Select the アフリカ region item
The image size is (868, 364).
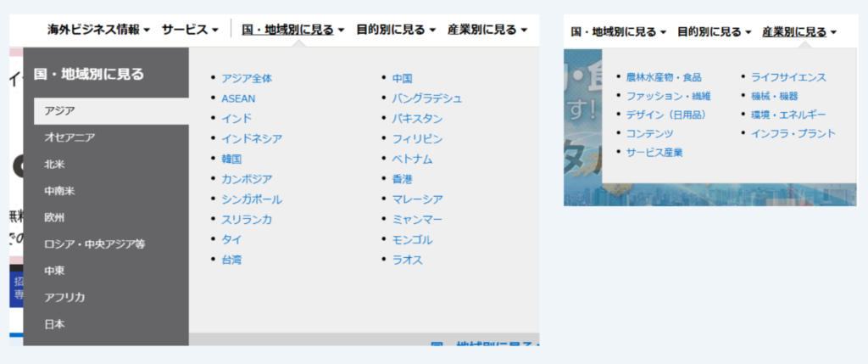click(x=64, y=297)
